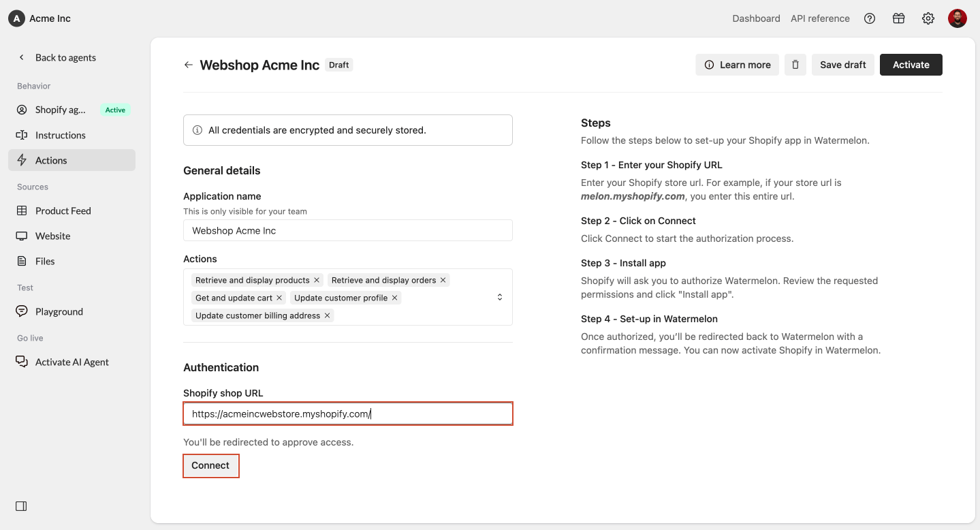The height and width of the screenshot is (530, 980).
Task: Click the Step 1 - Enter your Shopify URL heading
Action: click(652, 165)
